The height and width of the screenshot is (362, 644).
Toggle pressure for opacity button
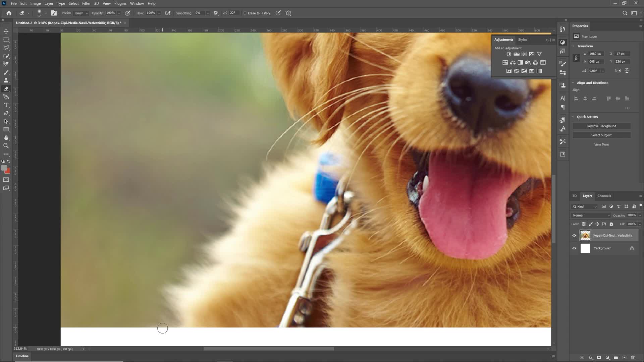pyautogui.click(x=127, y=13)
